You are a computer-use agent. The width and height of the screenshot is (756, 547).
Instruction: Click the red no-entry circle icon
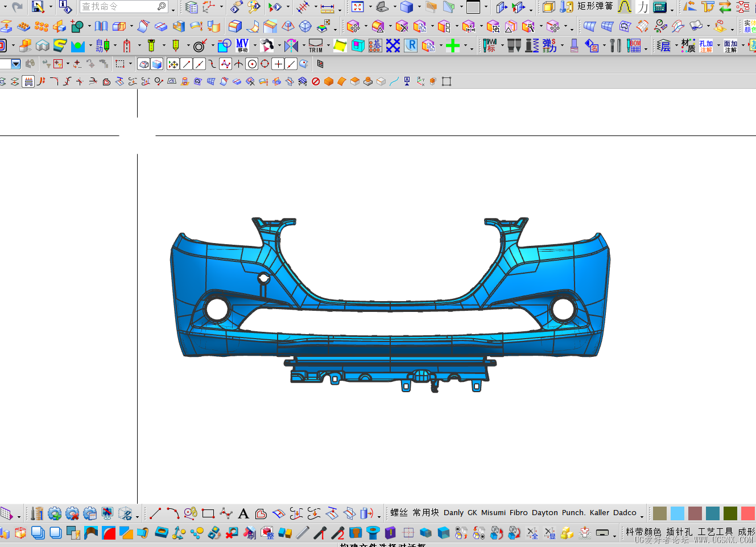(x=316, y=81)
